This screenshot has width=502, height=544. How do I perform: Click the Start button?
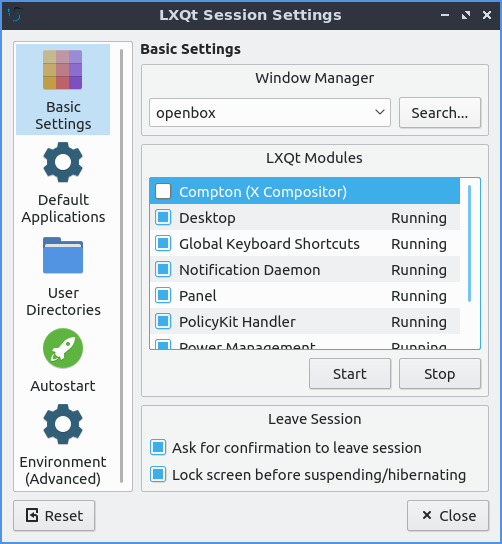(350, 374)
